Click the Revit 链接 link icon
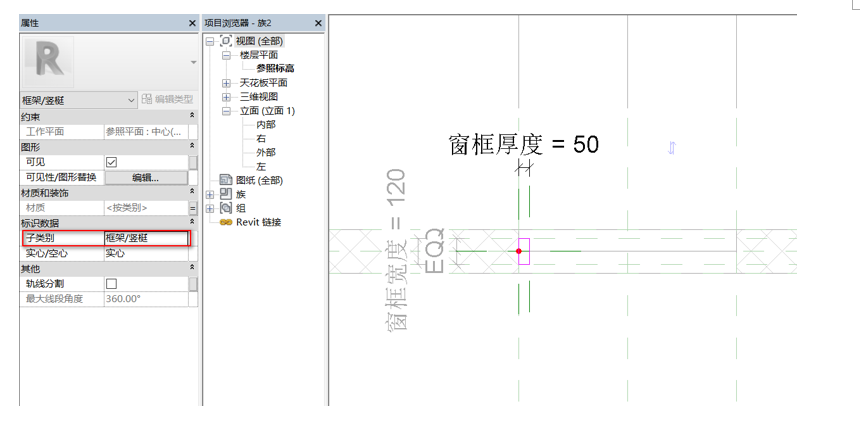860x421 pixels. (x=225, y=222)
